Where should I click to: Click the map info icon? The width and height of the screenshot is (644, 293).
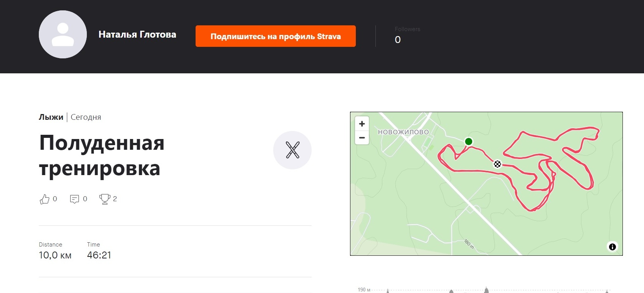click(x=612, y=247)
